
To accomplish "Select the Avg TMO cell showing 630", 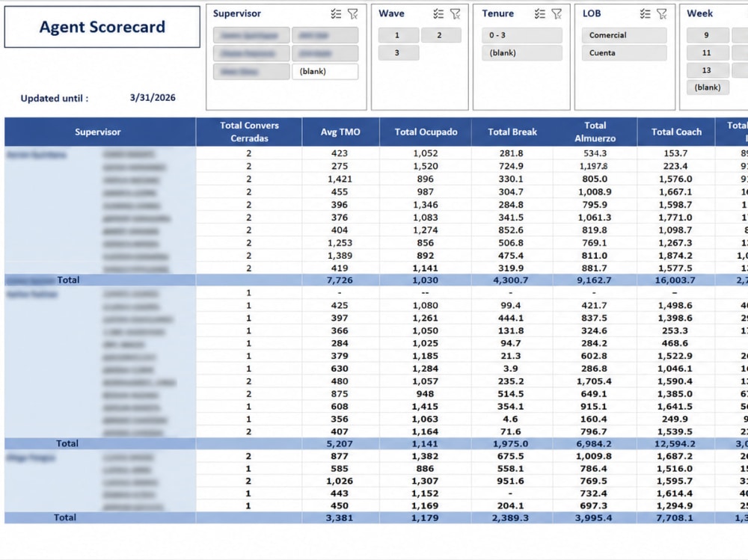I will click(340, 369).
